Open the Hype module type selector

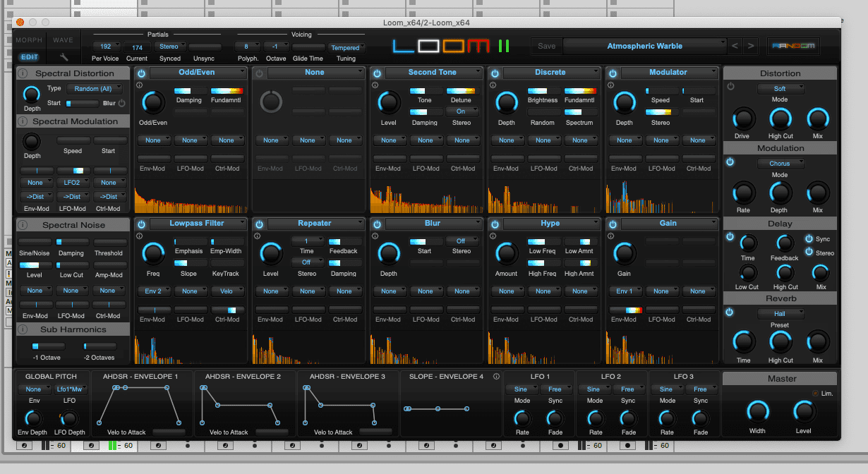point(551,224)
